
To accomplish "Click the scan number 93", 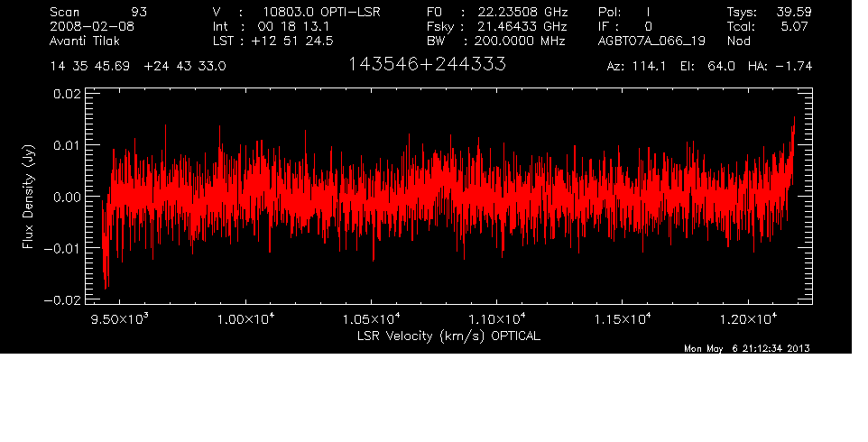I will [139, 12].
